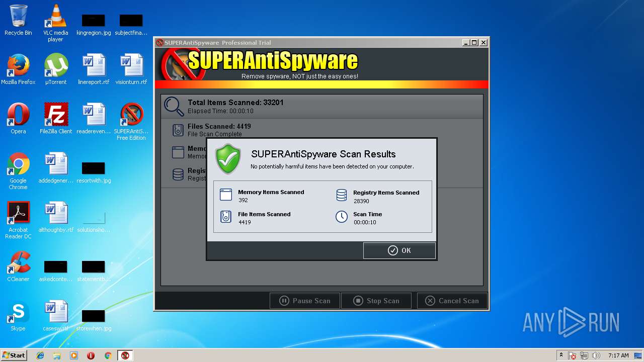
Task: Click the Scan Time clock icon
Action: tap(342, 217)
